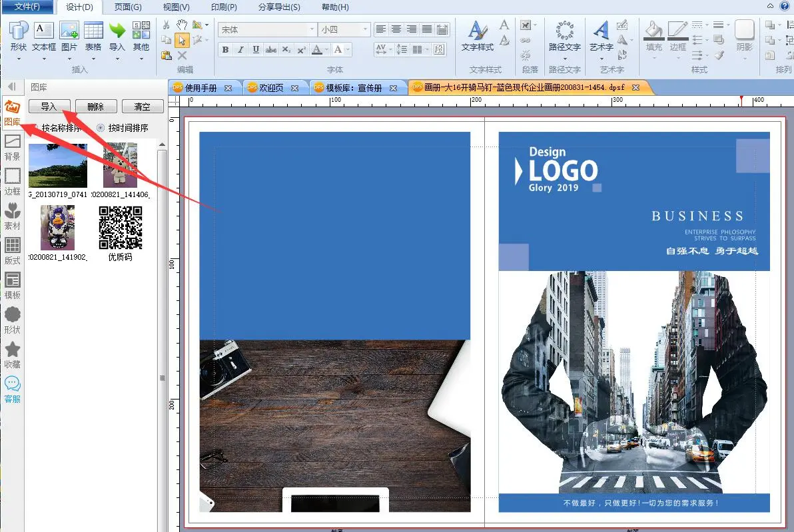The width and height of the screenshot is (794, 532).
Task: Switch to the 视图(V) ribbon tab
Action: coord(177,7)
